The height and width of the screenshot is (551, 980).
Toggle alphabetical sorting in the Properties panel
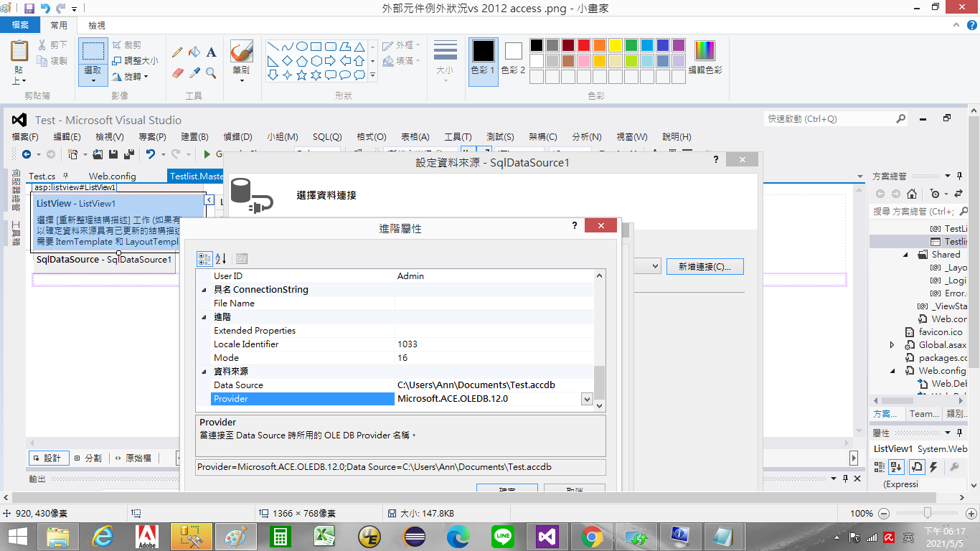pos(896,466)
